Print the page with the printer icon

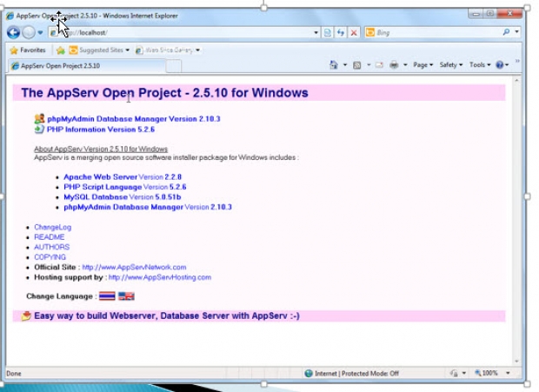pyautogui.click(x=394, y=64)
